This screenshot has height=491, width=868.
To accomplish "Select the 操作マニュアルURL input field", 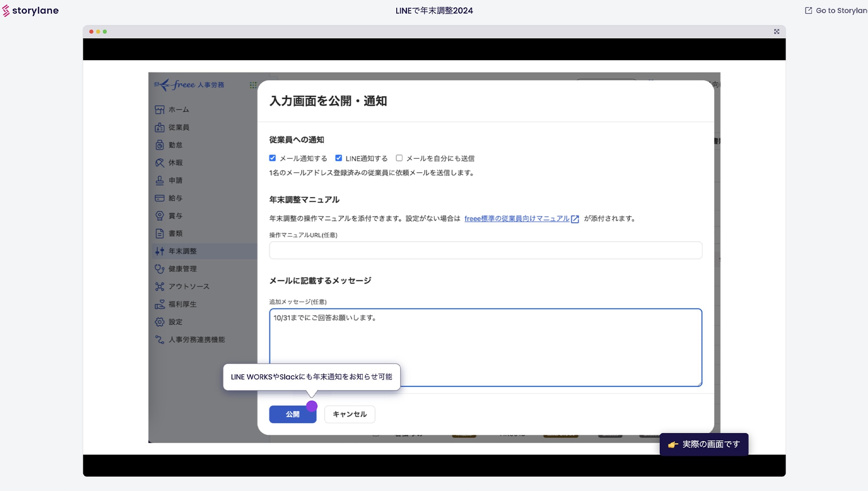I will pyautogui.click(x=485, y=250).
